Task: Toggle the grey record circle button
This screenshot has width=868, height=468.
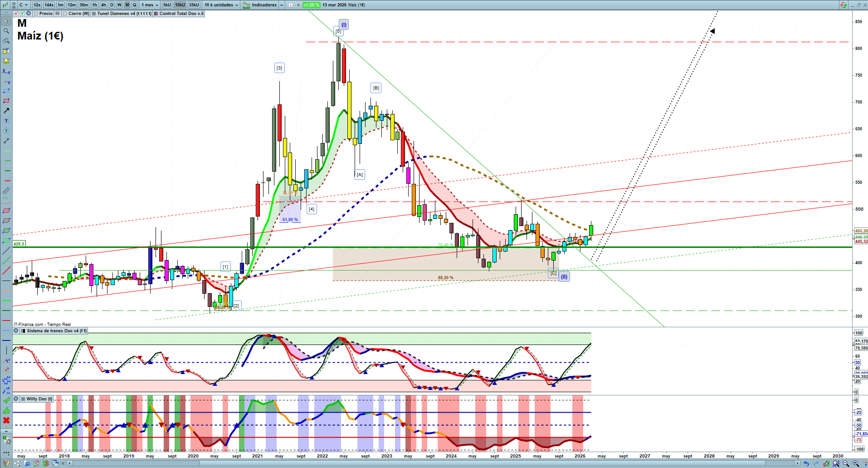Action: [x=298, y=5]
